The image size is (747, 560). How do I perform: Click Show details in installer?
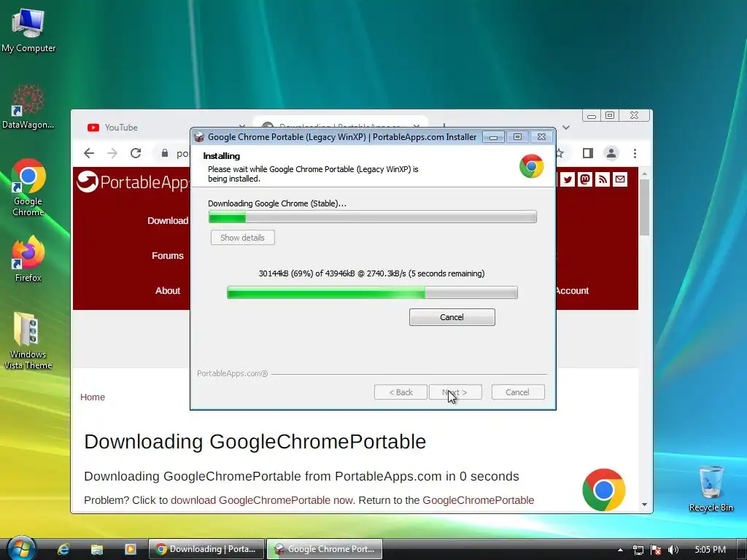[242, 238]
